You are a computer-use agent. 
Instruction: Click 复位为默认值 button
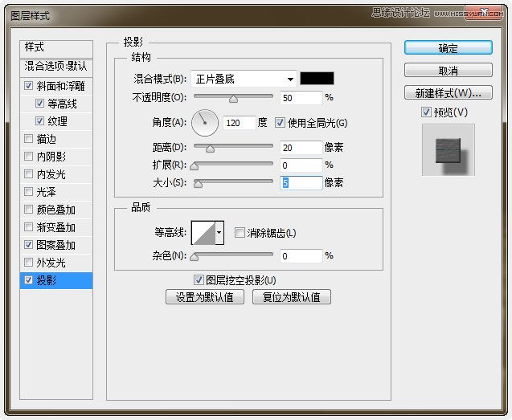click(x=292, y=297)
